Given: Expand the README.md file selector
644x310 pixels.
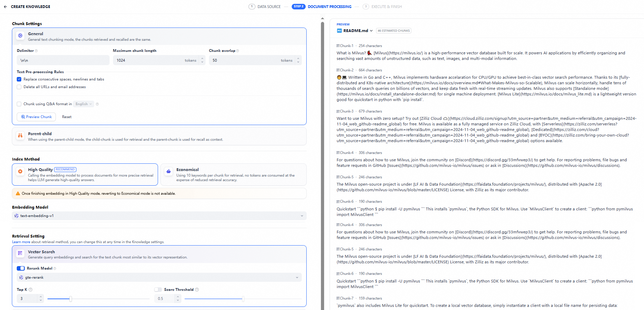Looking at the screenshot, I should coord(355,31).
